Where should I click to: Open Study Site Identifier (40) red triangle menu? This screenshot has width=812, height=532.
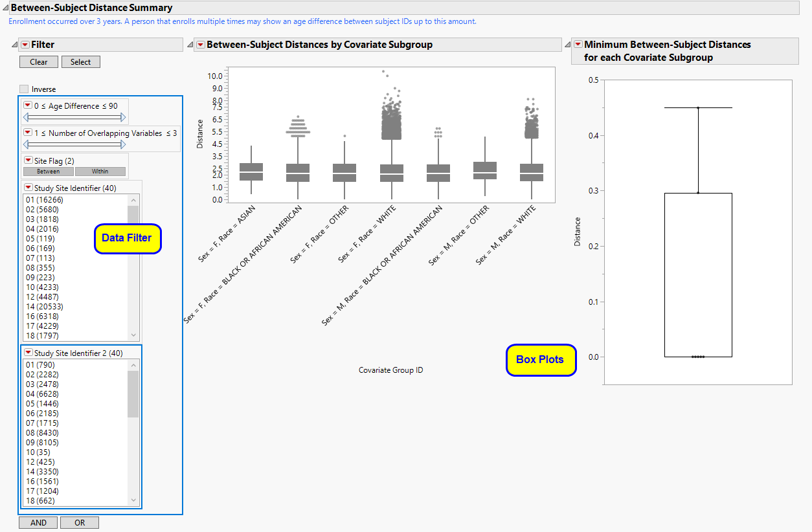click(28, 188)
